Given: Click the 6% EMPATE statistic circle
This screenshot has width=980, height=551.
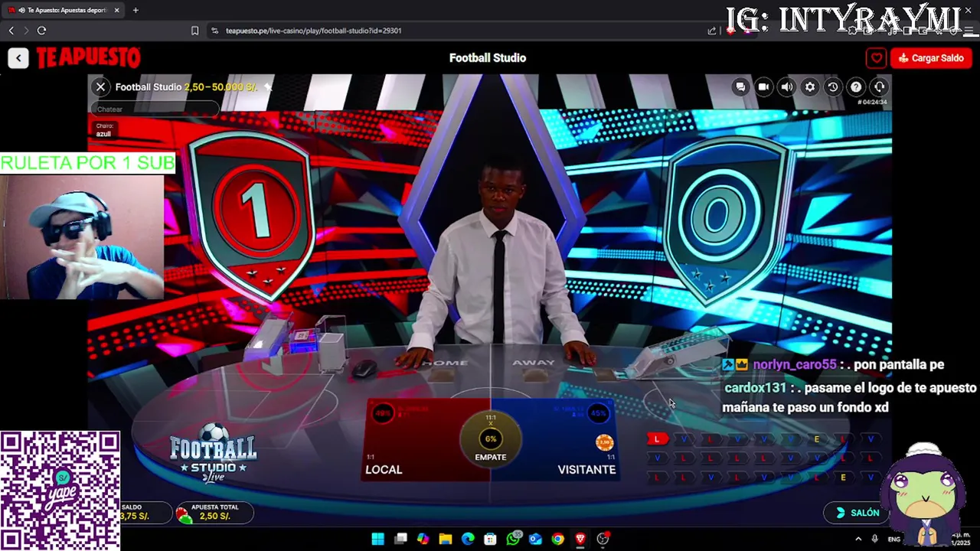Looking at the screenshot, I should 491,439.
